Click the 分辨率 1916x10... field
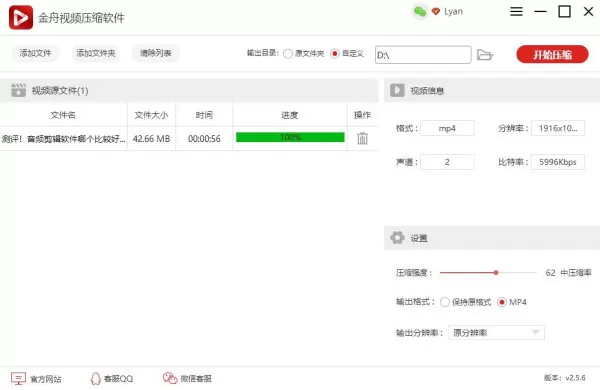 pos(558,128)
